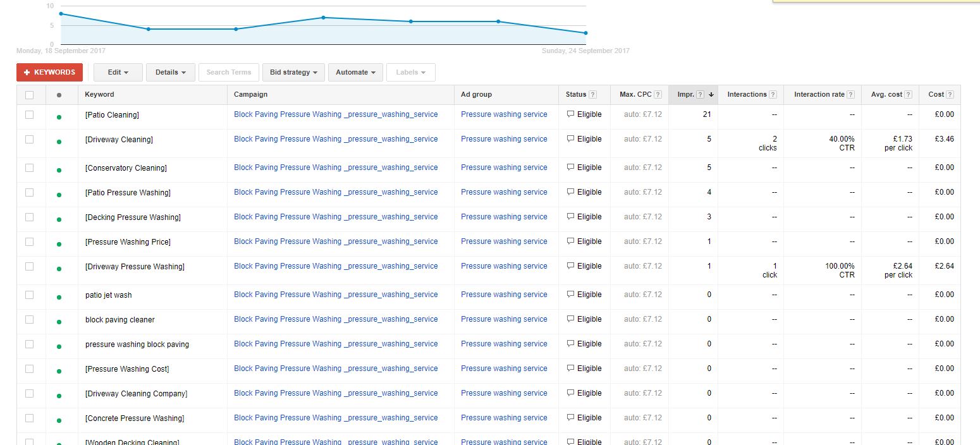Expand the Automate dropdown
The width and height of the screenshot is (980, 445).
tap(355, 72)
